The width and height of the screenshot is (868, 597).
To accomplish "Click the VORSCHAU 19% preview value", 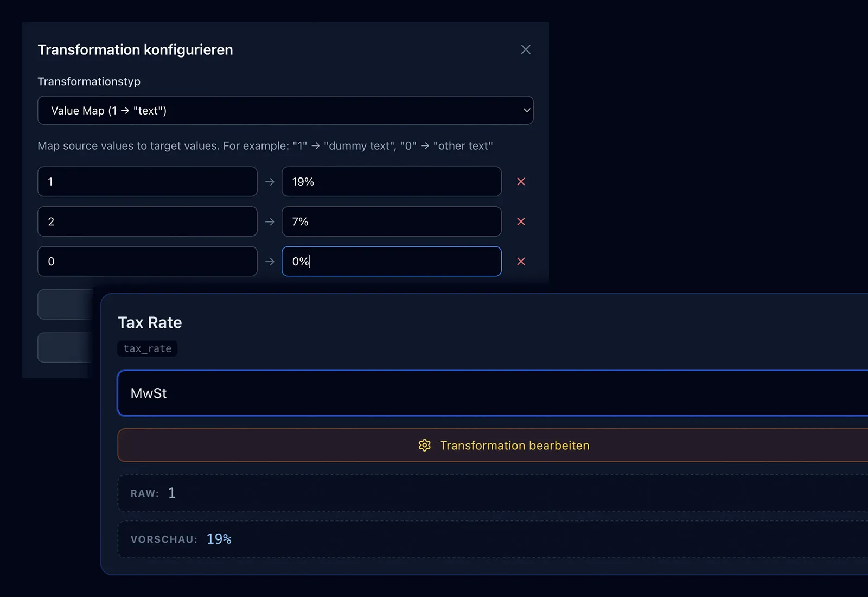I will pos(219,539).
